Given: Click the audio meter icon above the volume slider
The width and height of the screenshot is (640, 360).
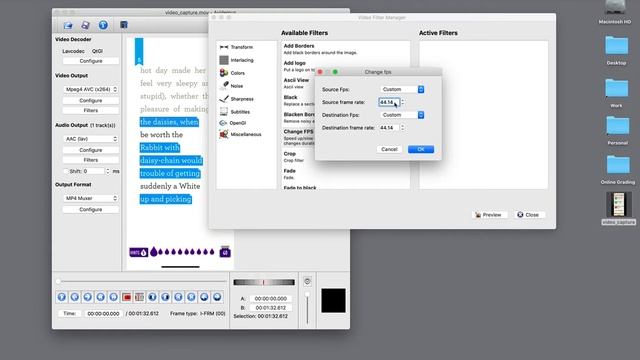Looking at the screenshot, I should [x=307, y=281].
